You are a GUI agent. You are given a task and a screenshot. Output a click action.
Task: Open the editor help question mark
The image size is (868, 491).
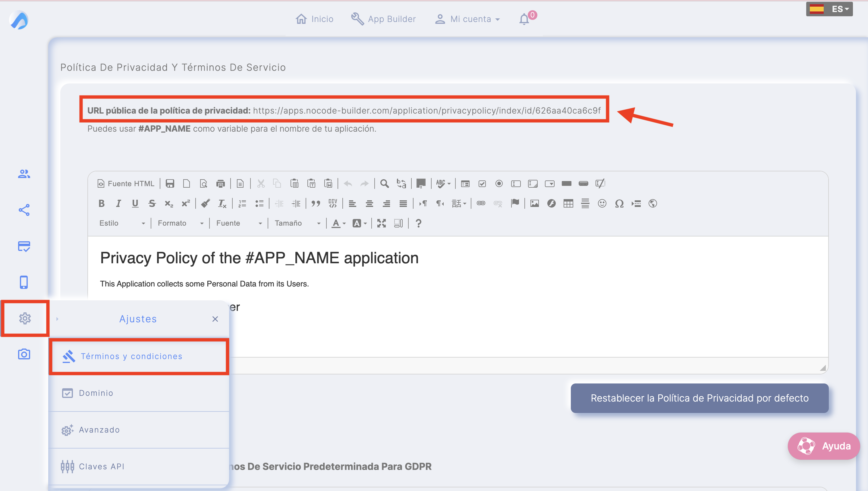418,223
